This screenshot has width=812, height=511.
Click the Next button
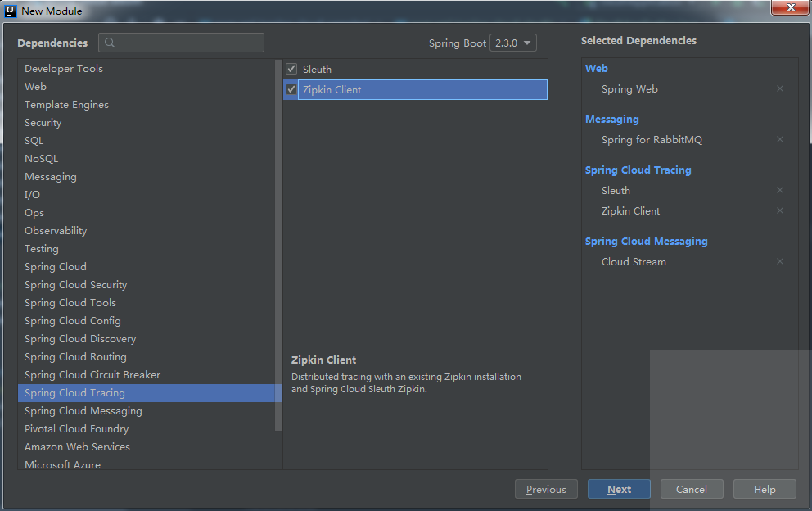(x=619, y=490)
